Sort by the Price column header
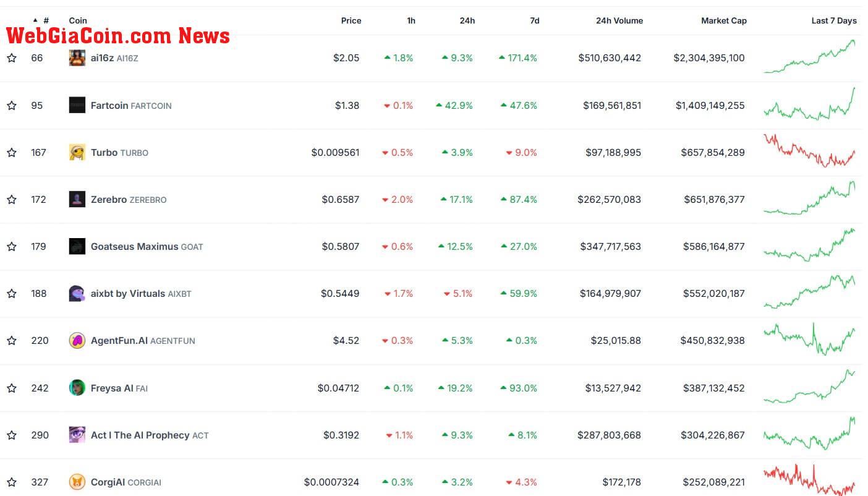This screenshot has height=496, width=868. click(x=351, y=20)
